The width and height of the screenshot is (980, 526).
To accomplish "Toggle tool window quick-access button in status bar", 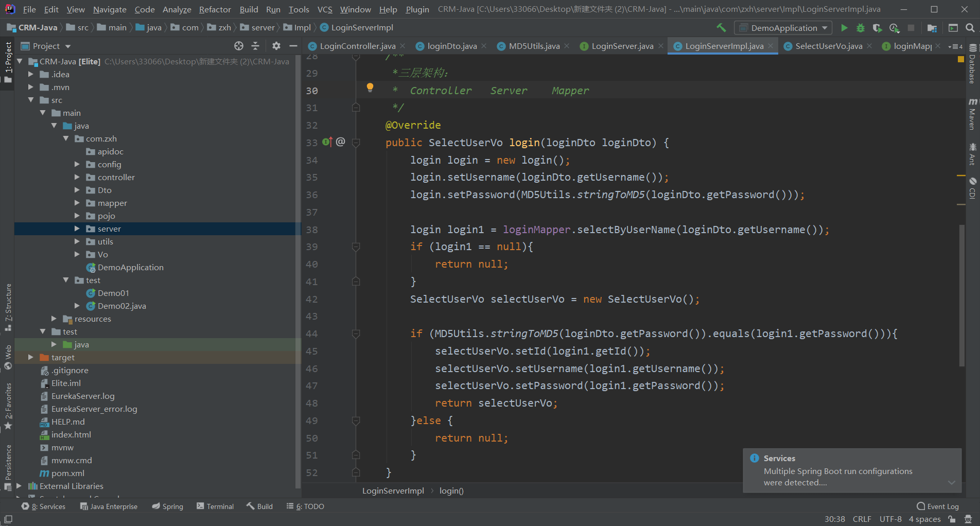I will [8, 519].
